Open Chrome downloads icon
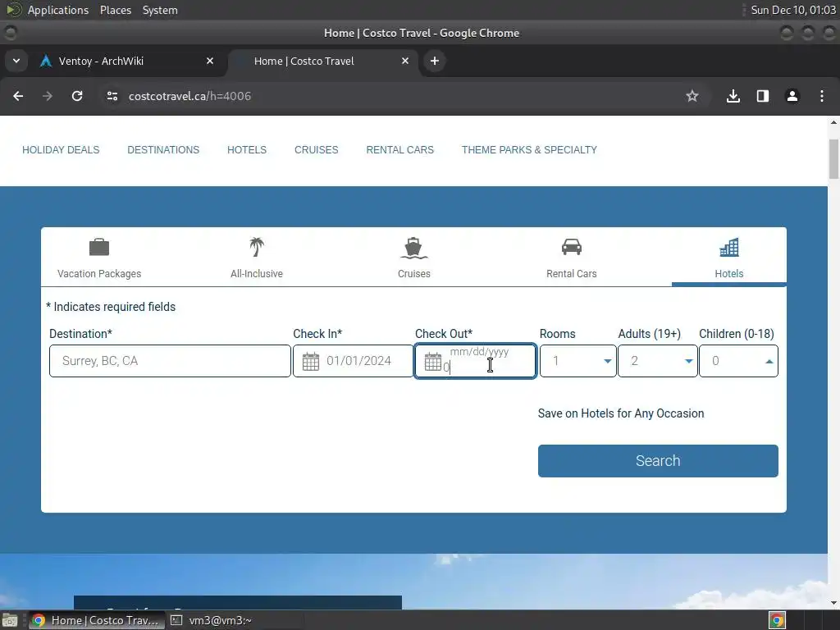 click(x=733, y=96)
